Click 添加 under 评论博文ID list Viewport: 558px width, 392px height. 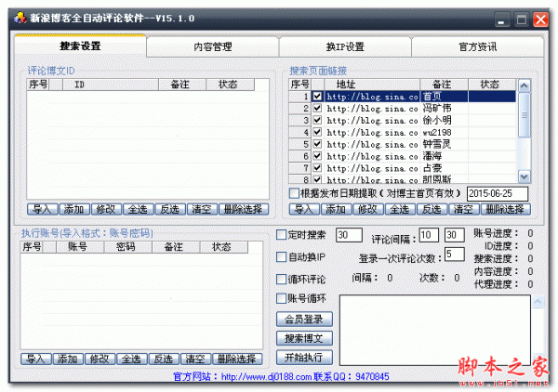tap(74, 209)
